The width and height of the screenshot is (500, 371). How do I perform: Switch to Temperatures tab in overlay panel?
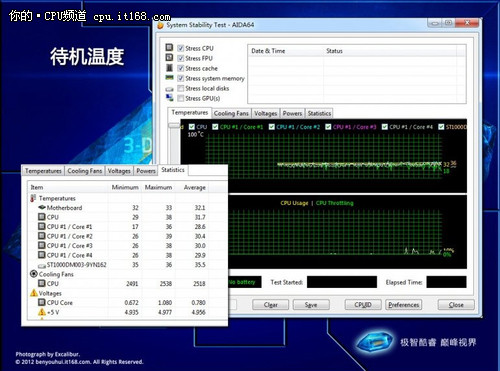[43, 171]
